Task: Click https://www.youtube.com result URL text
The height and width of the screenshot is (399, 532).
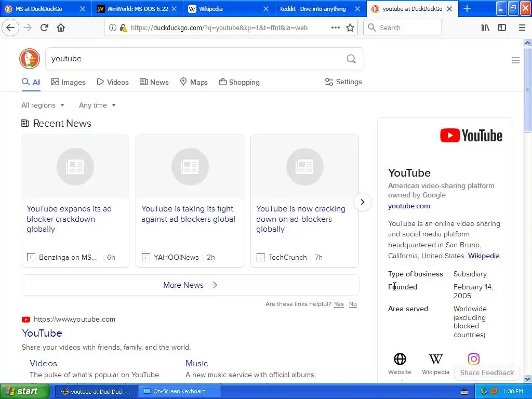Action: click(x=74, y=320)
